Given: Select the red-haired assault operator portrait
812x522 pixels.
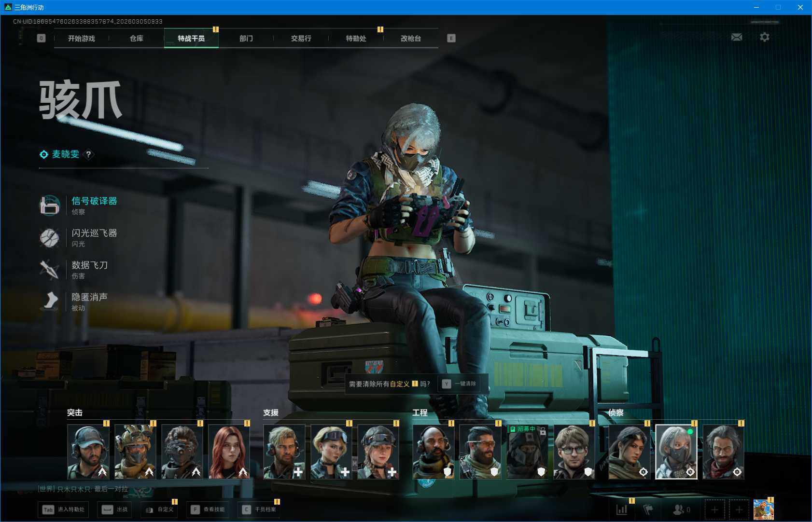Looking at the screenshot, I should click(229, 452).
